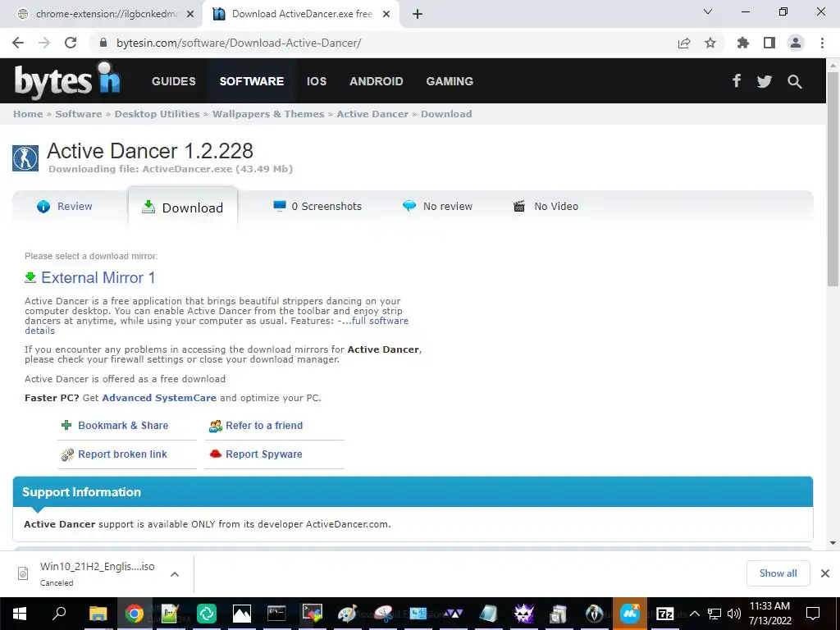Image resolution: width=840 pixels, height=630 pixels.
Task: Open the GUIDES menu
Action: point(174,81)
